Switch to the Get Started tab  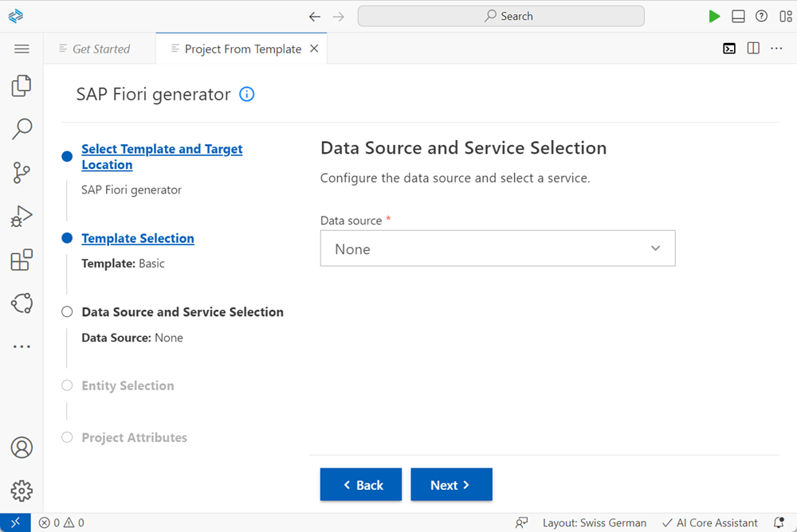pos(100,49)
